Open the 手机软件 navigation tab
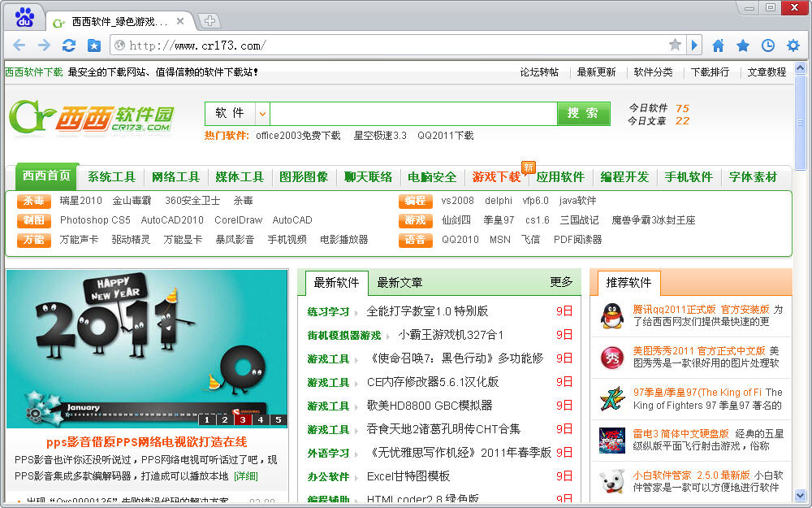 689,177
